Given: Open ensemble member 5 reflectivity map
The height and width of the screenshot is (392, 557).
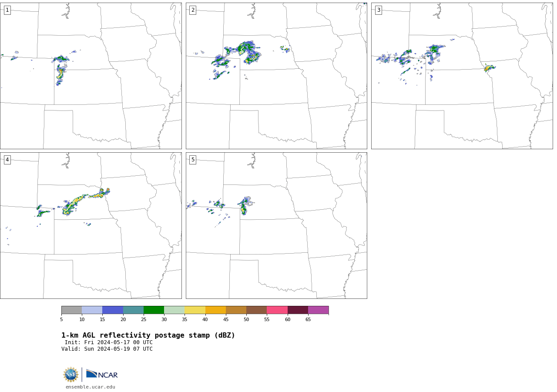Looking at the screenshot, I should coord(276,225).
